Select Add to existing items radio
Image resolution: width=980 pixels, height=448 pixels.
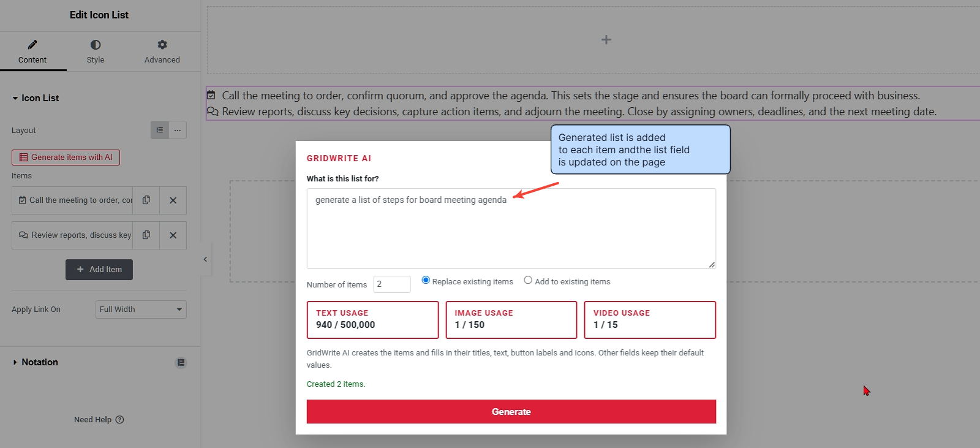click(528, 280)
